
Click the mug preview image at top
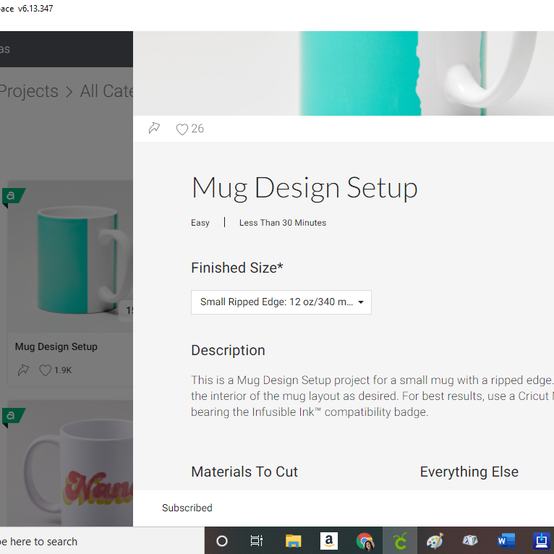pyautogui.click(x=343, y=73)
